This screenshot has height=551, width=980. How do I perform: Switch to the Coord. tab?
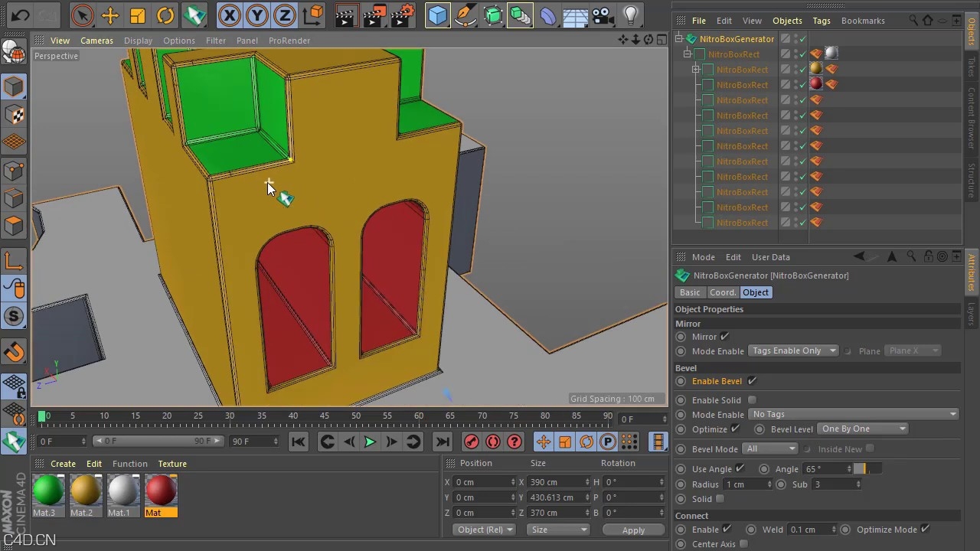click(x=722, y=292)
